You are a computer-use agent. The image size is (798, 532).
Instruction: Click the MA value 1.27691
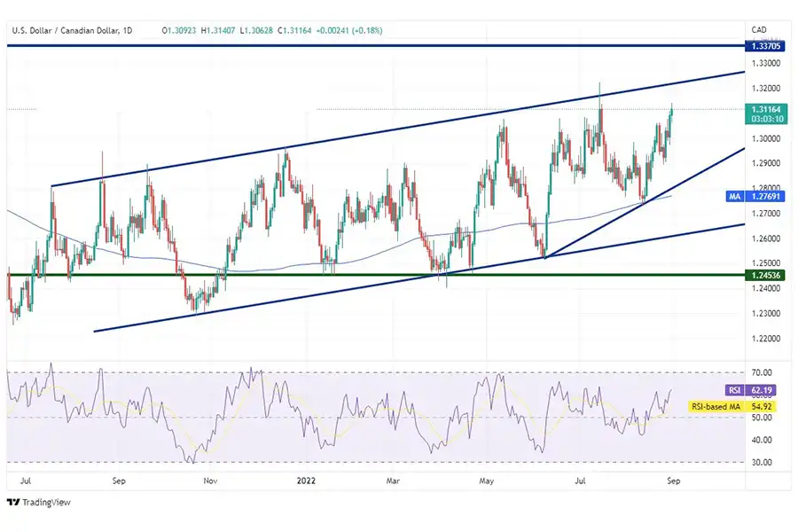(x=765, y=197)
